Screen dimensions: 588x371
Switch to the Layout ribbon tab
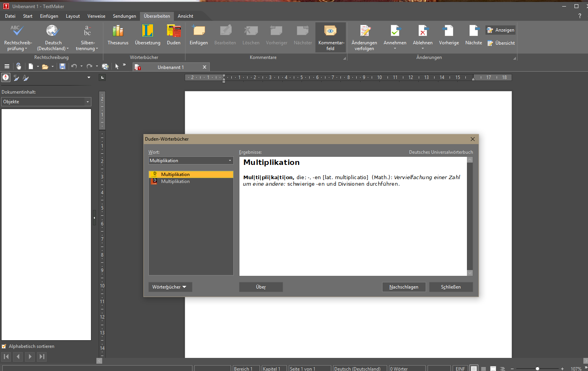click(73, 16)
